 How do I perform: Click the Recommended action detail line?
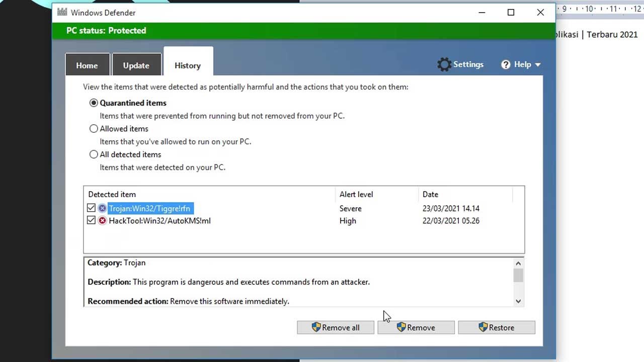[x=188, y=301]
